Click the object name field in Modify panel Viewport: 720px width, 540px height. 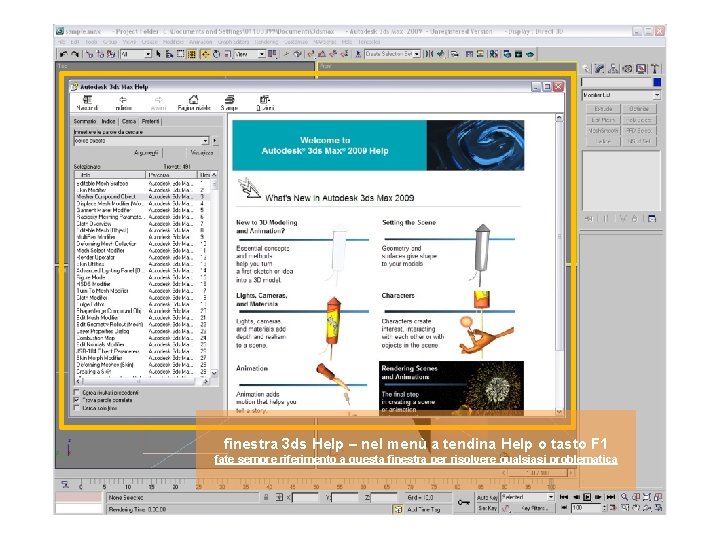pos(617,82)
